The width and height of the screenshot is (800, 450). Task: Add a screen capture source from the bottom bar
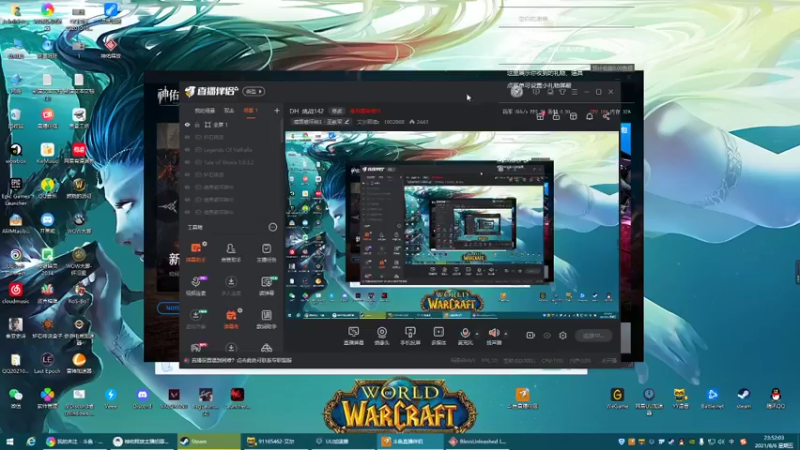point(353,336)
